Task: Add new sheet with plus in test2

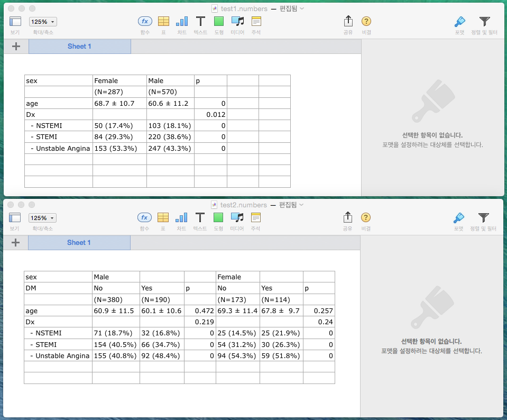Action: (16, 243)
